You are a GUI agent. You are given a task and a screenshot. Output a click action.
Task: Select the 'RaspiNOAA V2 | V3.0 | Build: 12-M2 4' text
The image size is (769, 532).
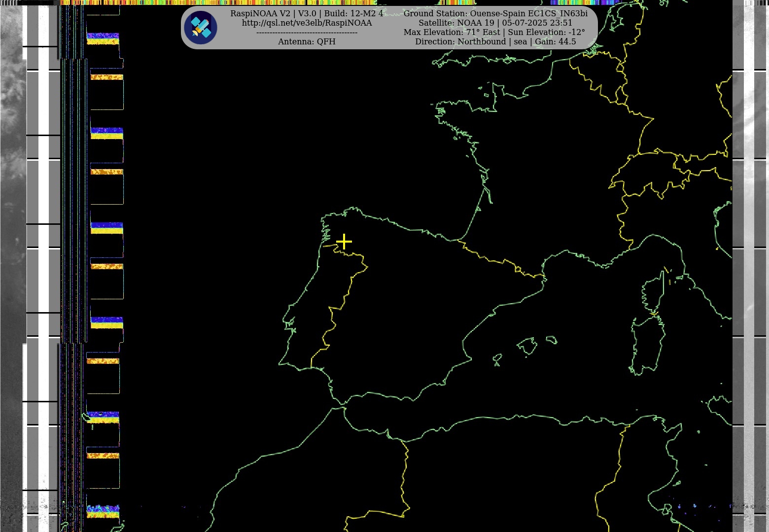click(x=307, y=13)
